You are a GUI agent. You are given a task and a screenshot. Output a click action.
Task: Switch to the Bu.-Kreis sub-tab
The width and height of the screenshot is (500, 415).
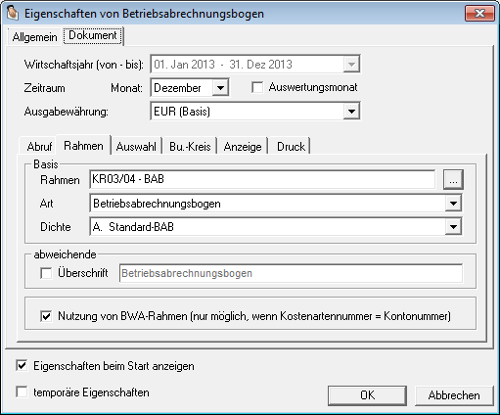[190, 147]
